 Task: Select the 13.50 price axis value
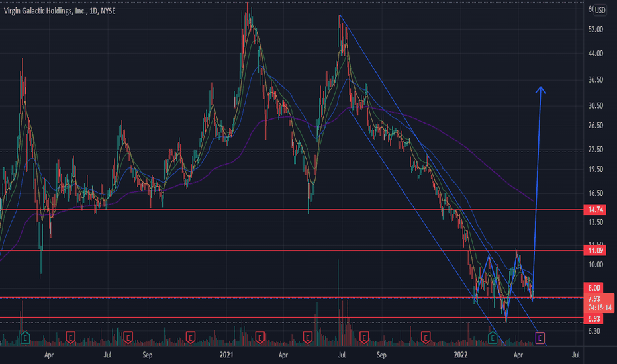pyautogui.click(x=595, y=222)
